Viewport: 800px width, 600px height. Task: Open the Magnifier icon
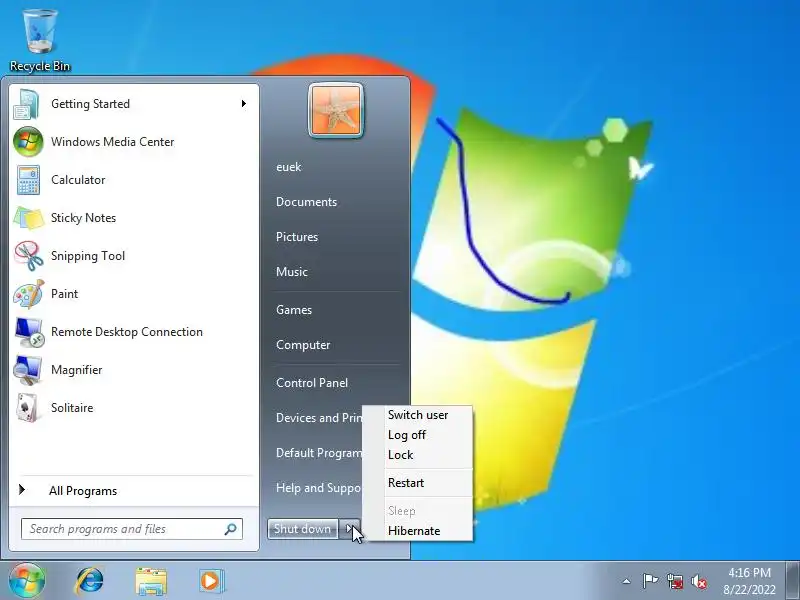[28, 370]
